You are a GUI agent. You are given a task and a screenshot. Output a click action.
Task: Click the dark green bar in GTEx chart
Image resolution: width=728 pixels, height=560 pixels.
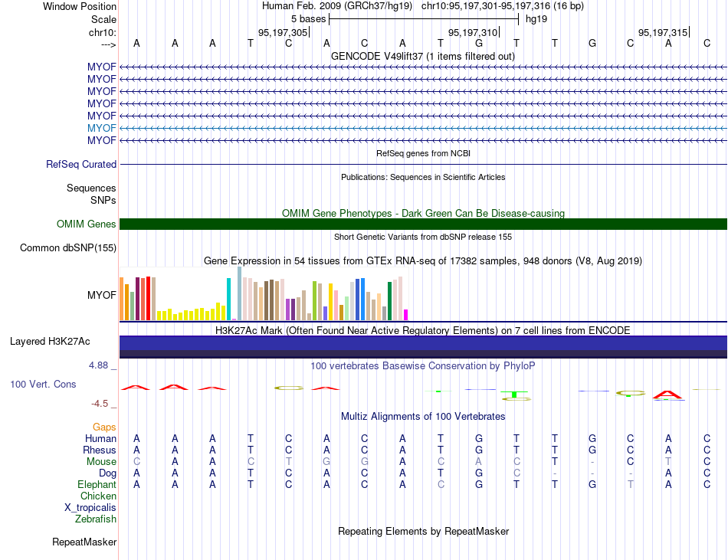click(390, 300)
